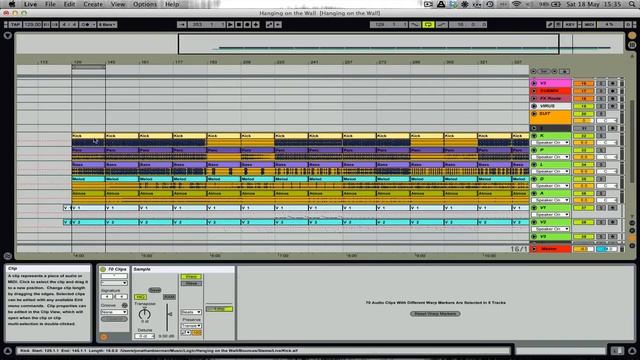Open the Preserve Transients dropdown
The image size is (640, 360).
pyautogui.click(x=191, y=326)
